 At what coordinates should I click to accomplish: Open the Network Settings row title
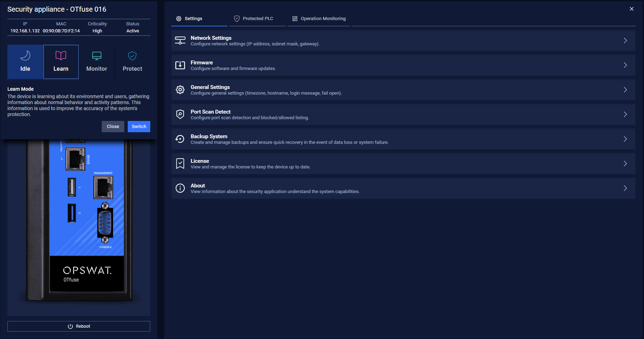pyautogui.click(x=211, y=38)
